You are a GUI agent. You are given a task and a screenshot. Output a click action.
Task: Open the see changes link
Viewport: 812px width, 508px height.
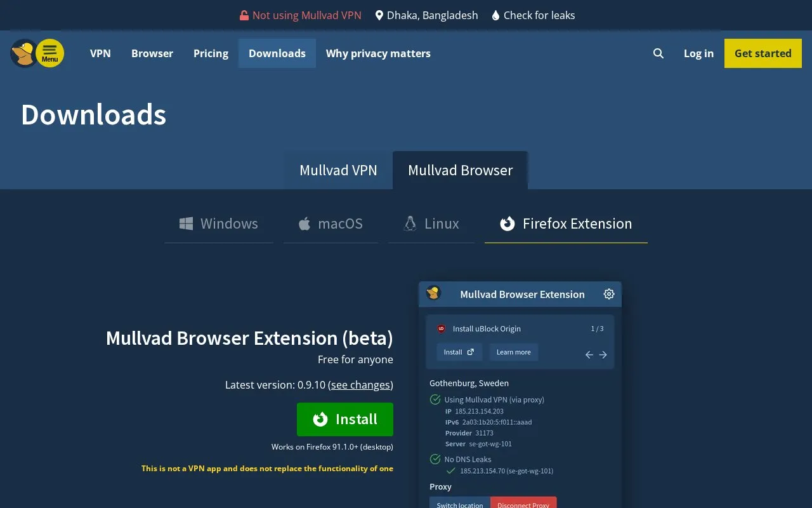[360, 385]
